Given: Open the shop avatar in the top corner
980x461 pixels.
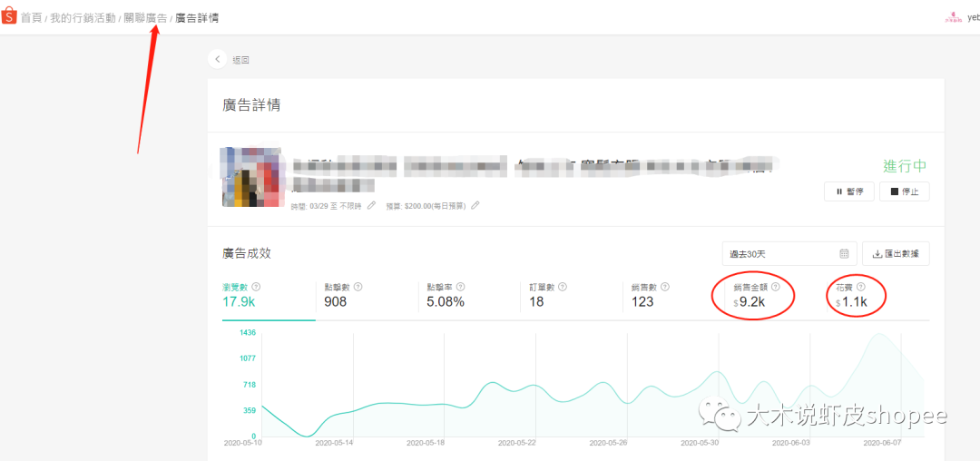Looking at the screenshot, I should pos(953,17).
